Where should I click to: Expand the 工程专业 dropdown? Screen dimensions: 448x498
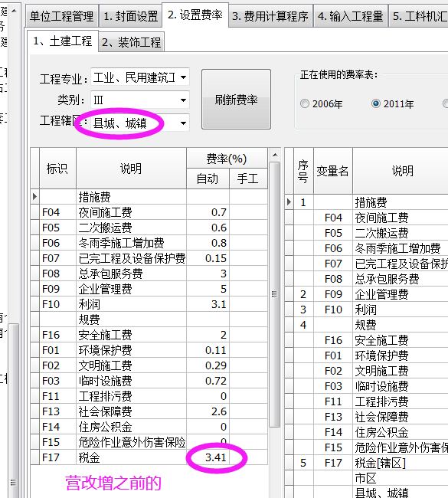coord(183,77)
